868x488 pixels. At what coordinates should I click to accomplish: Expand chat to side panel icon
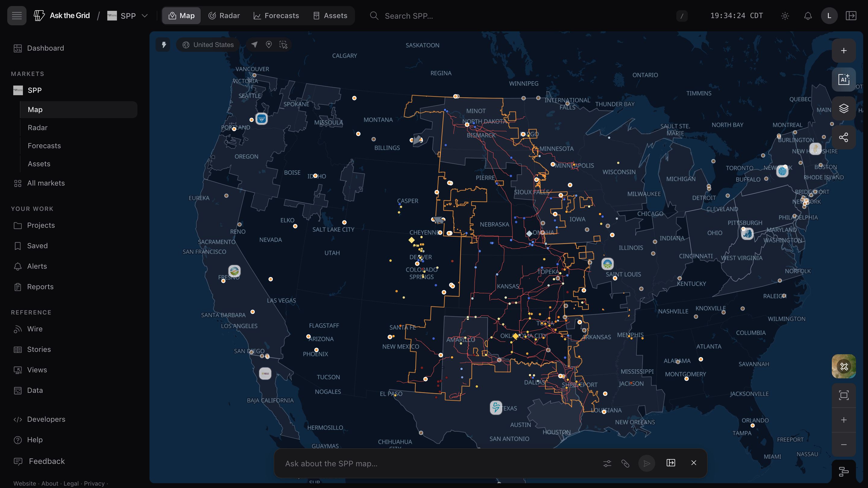tap(671, 463)
